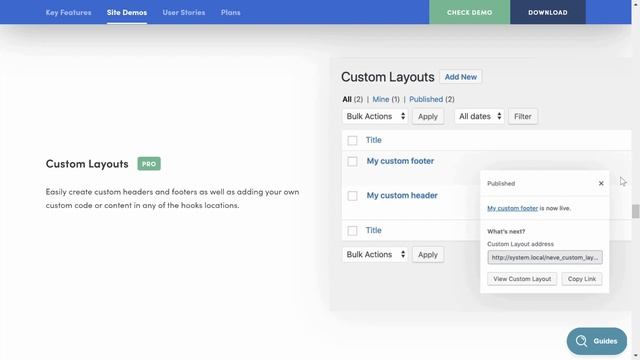Open My custom footer row title
Image resolution: width=640 pixels, height=360 pixels.
click(400, 161)
